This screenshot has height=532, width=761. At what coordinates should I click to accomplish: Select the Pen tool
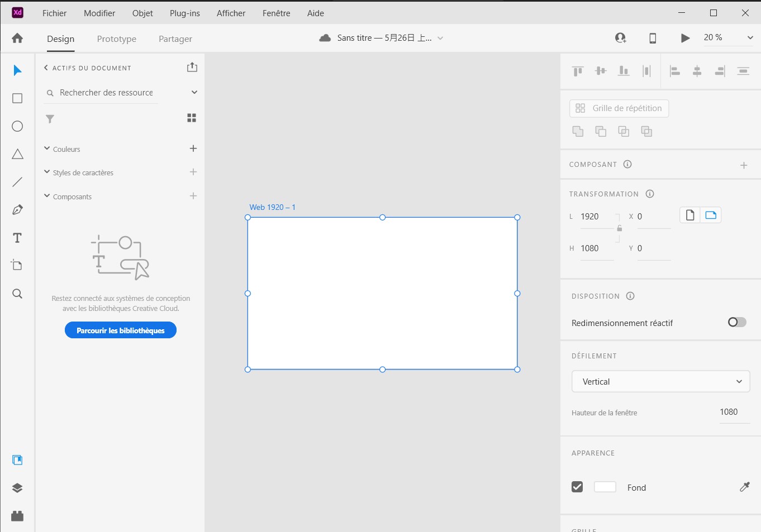tap(17, 209)
